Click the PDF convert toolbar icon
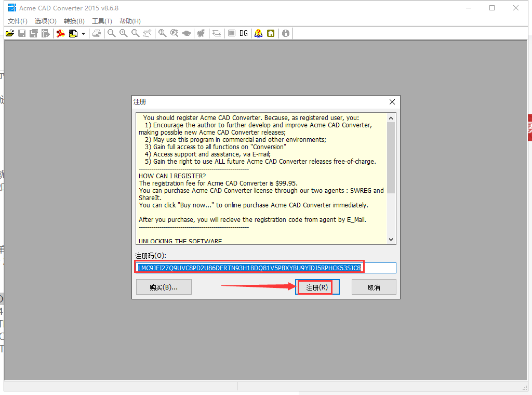The height and width of the screenshot is (395, 532). 61,33
